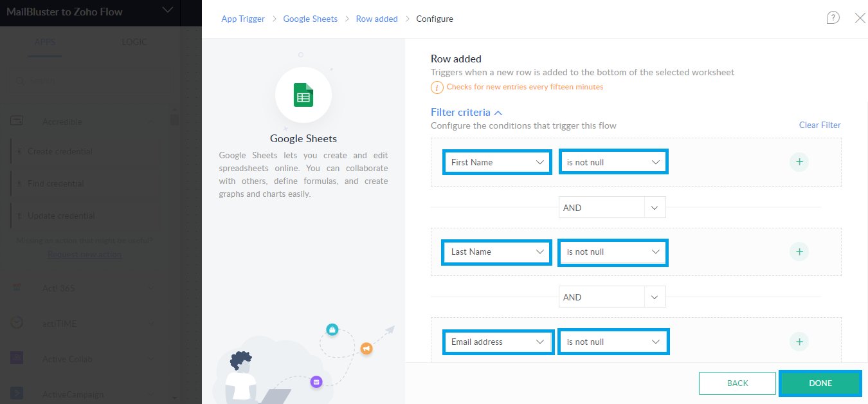868x404 pixels.
Task: Select Google Sheets in the breadcrumb
Action: pos(311,19)
